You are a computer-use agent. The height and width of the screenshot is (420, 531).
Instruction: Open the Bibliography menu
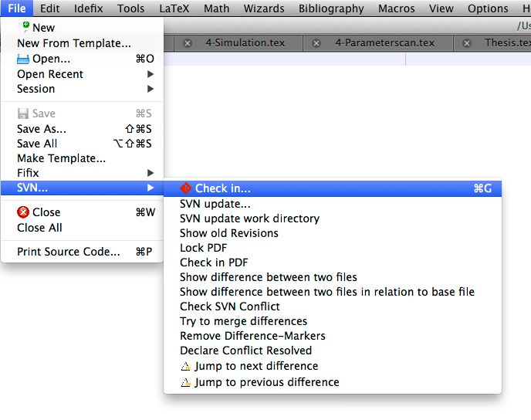331,8
